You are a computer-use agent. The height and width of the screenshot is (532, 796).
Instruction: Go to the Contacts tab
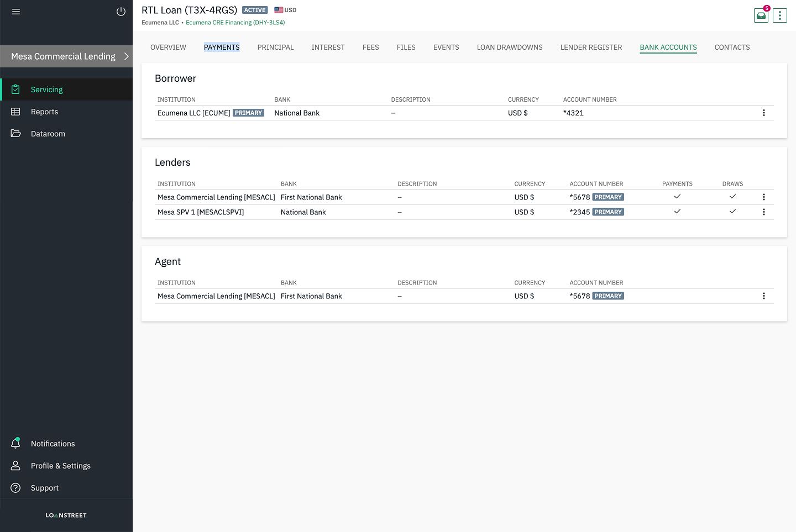pos(732,48)
